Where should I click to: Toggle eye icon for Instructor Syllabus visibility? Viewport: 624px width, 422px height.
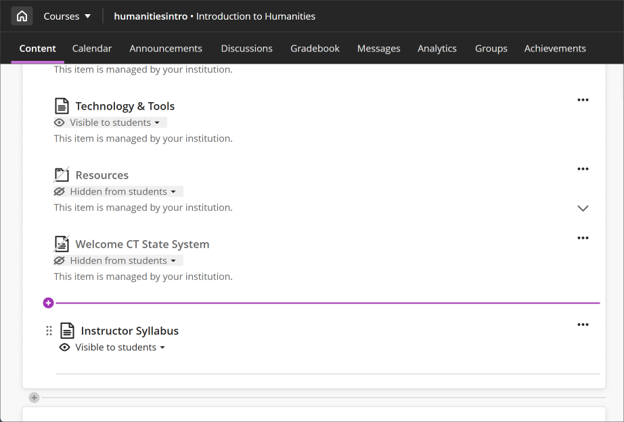coord(64,348)
